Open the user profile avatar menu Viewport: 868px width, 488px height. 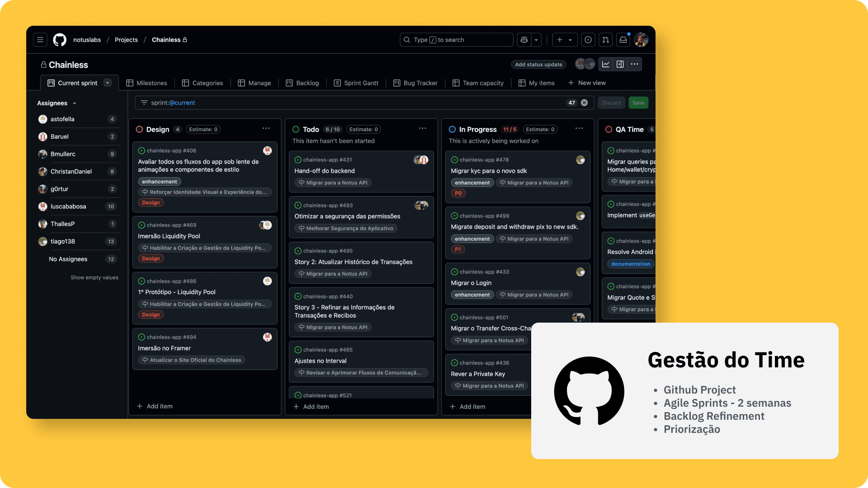(641, 40)
